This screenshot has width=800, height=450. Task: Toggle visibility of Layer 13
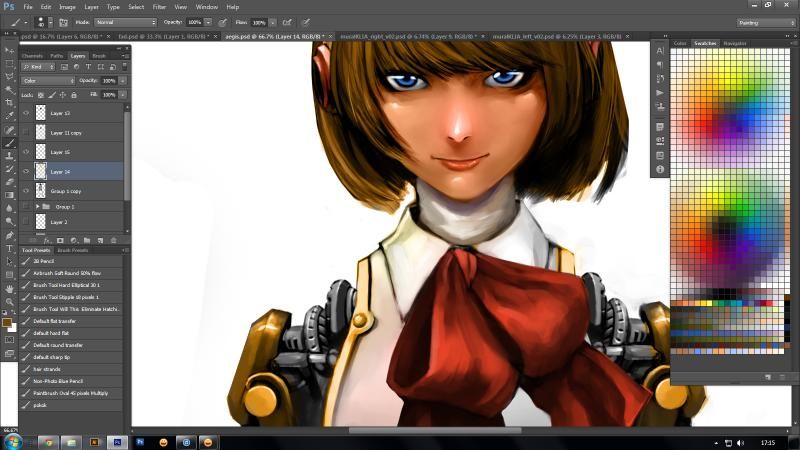pos(26,113)
